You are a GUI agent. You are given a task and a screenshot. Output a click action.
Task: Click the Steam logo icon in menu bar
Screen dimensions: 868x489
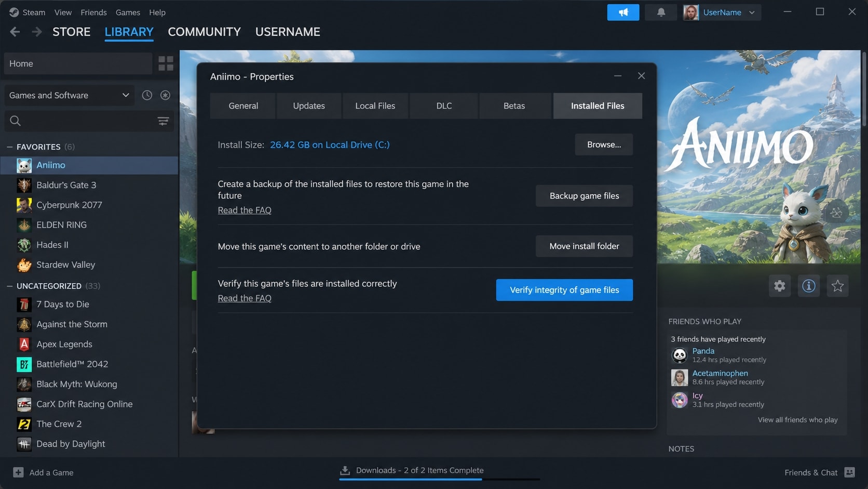[x=14, y=12]
